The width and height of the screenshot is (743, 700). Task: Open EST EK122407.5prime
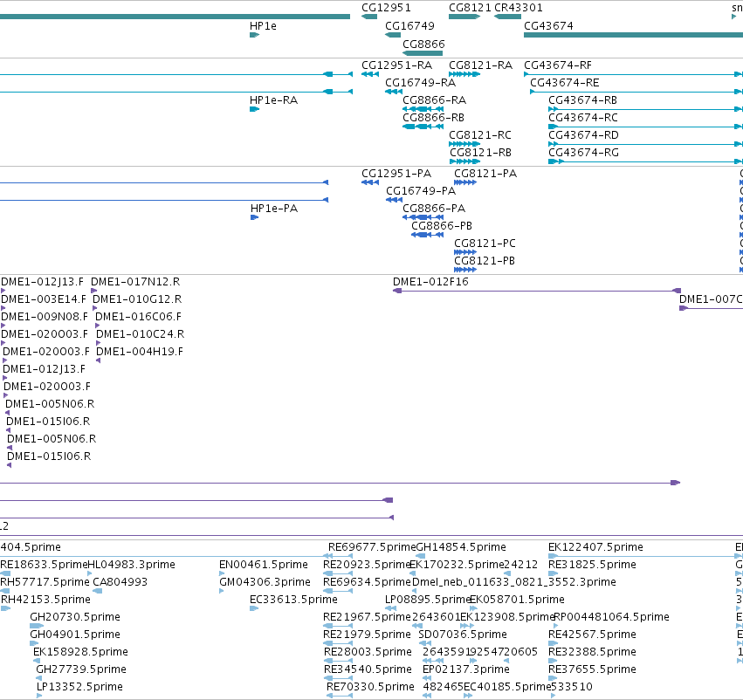click(595, 547)
